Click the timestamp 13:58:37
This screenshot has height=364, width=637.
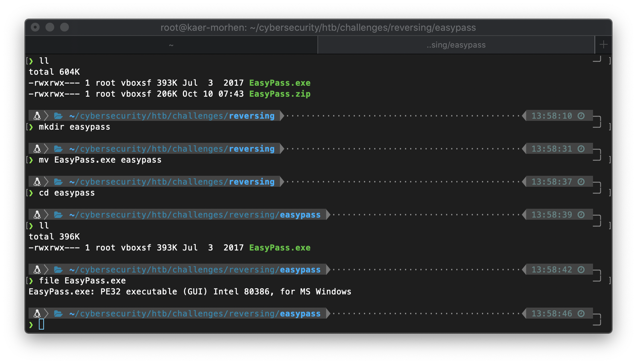point(552,182)
